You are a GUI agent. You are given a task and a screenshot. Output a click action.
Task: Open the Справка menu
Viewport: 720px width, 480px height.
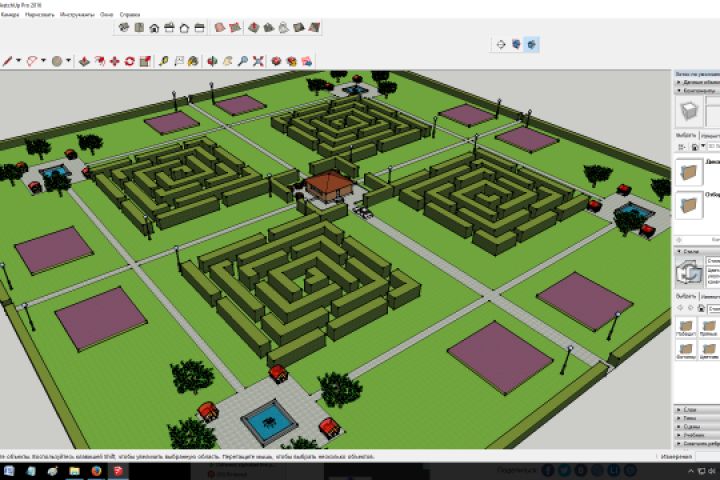coord(129,15)
